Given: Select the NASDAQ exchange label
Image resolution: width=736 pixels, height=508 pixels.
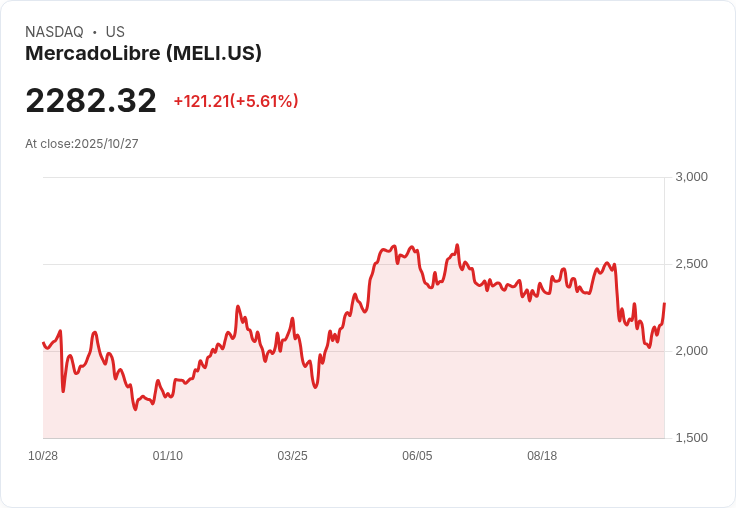Looking at the screenshot, I should point(54,32).
